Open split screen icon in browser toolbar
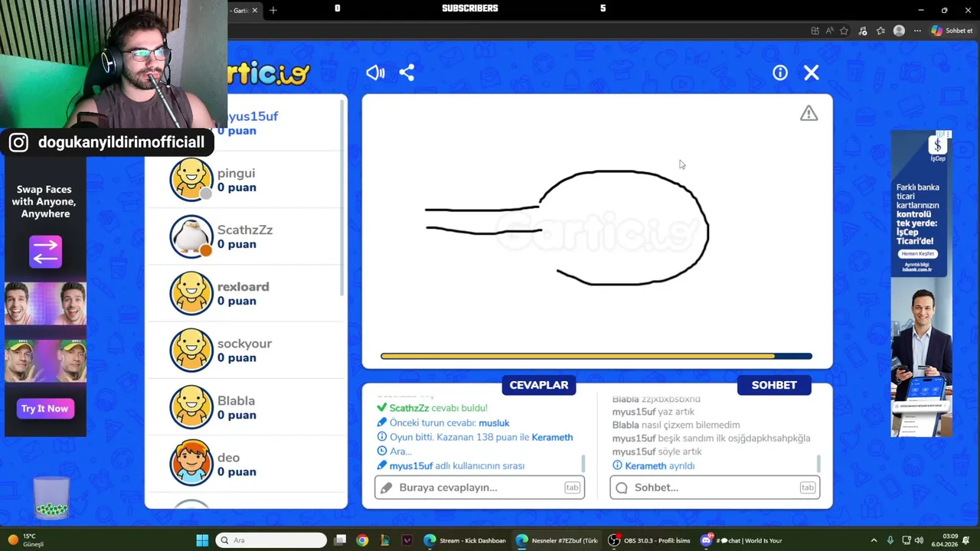This screenshot has height=551, width=980. 815,31
